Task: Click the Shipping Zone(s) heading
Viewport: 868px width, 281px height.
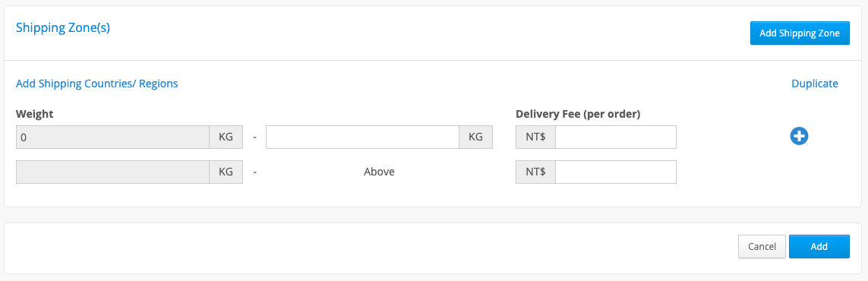Action: 63,27
